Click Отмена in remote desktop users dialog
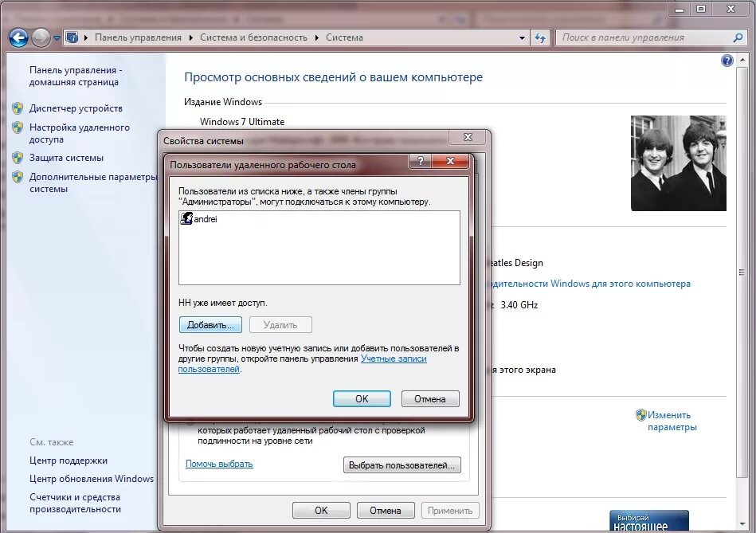Viewport: 756px width, 533px height. tap(430, 399)
